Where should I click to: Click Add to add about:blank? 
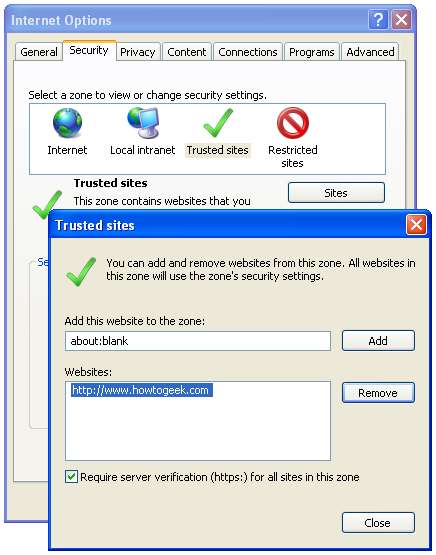[x=378, y=341]
